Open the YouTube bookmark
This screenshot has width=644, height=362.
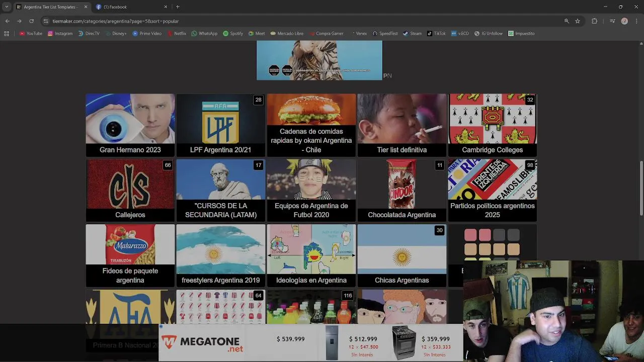point(31,34)
